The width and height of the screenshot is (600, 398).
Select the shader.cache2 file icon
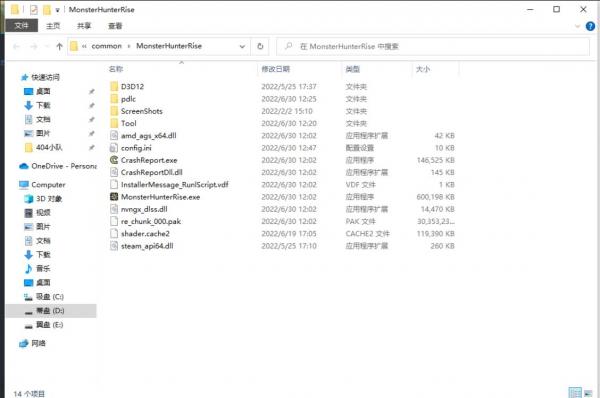[x=114, y=233]
